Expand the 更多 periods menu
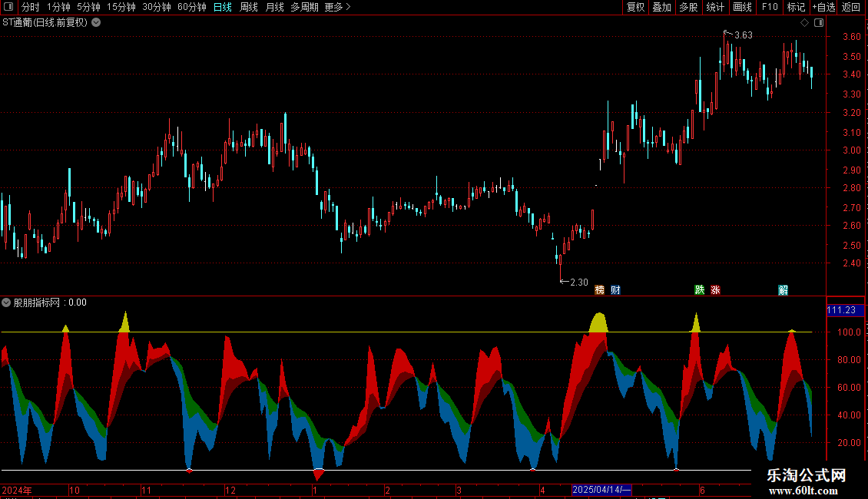This screenshot has width=868, height=499. [337, 7]
